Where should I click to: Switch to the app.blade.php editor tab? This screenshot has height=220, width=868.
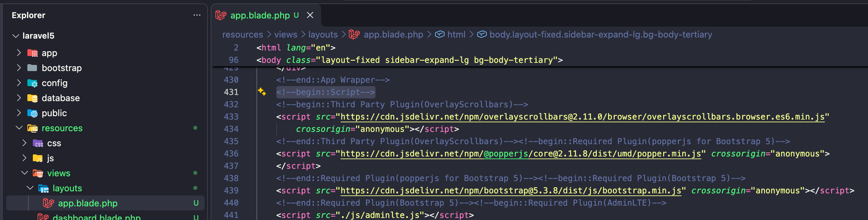(260, 15)
